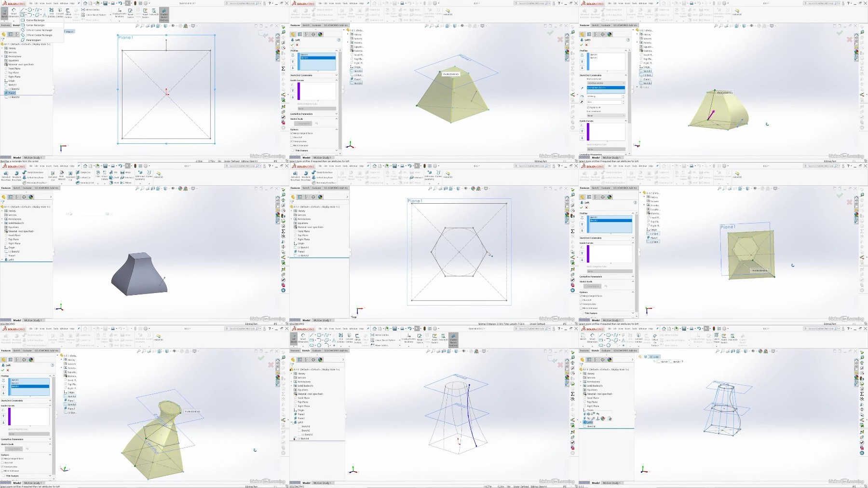This screenshot has height=488, width=868.
Task: Enable Micro tolerance checkbox in pyramid-preview frame
Action: [x=292, y=145]
